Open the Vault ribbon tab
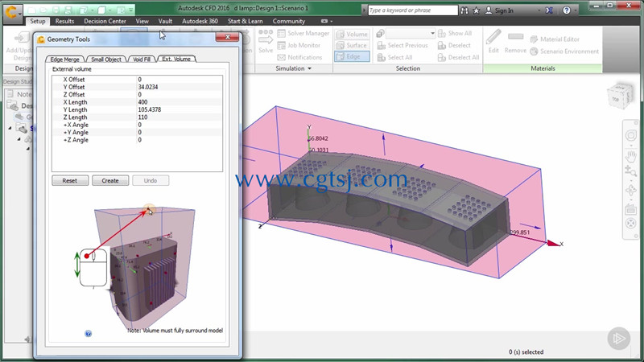The image size is (644, 362). pyautogui.click(x=165, y=21)
